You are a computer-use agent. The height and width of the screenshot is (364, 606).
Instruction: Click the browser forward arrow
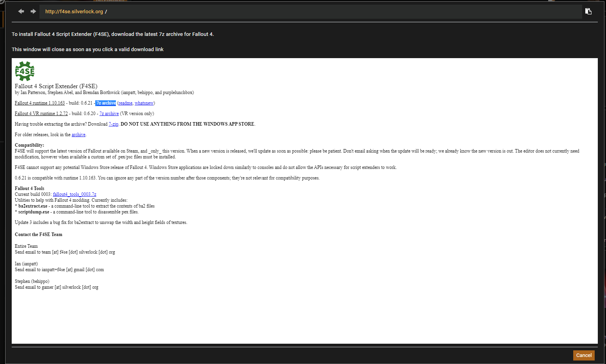(33, 11)
